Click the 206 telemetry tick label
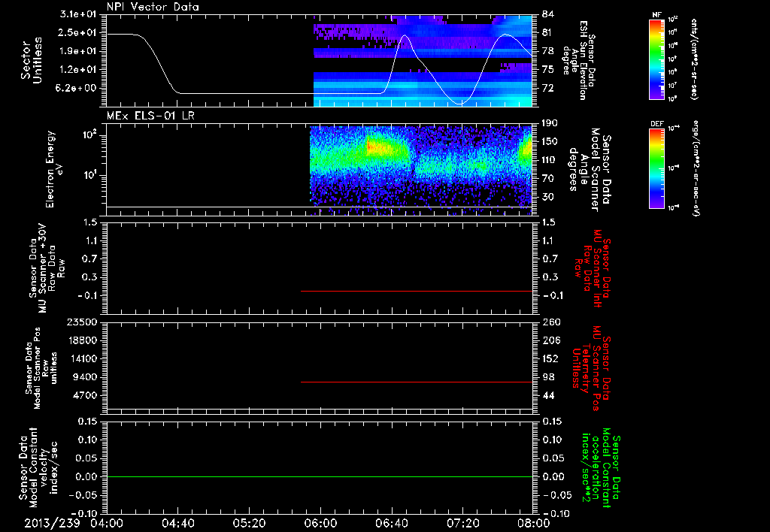 tap(550, 340)
